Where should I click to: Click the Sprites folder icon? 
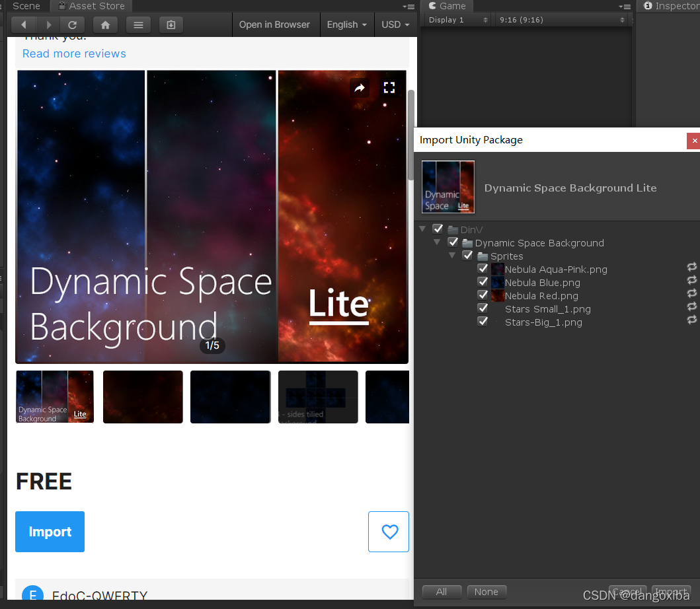coord(482,256)
